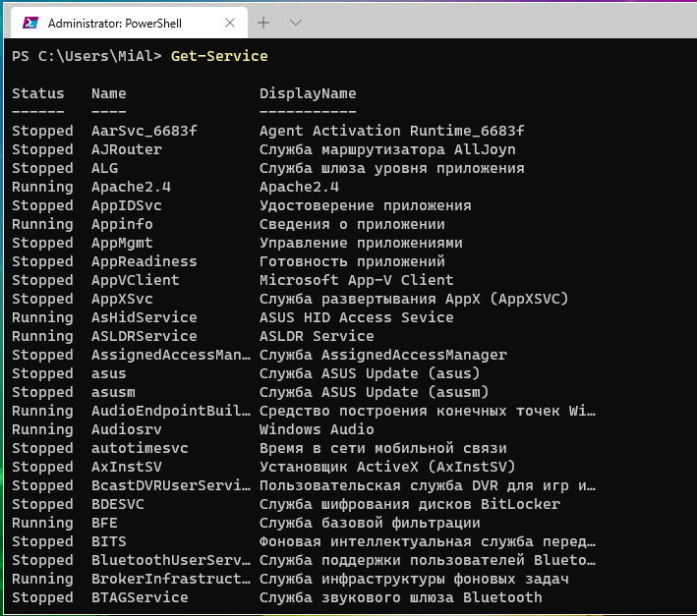Click the Audiosrv service name
This screenshot has height=616, width=697.
(x=127, y=429)
